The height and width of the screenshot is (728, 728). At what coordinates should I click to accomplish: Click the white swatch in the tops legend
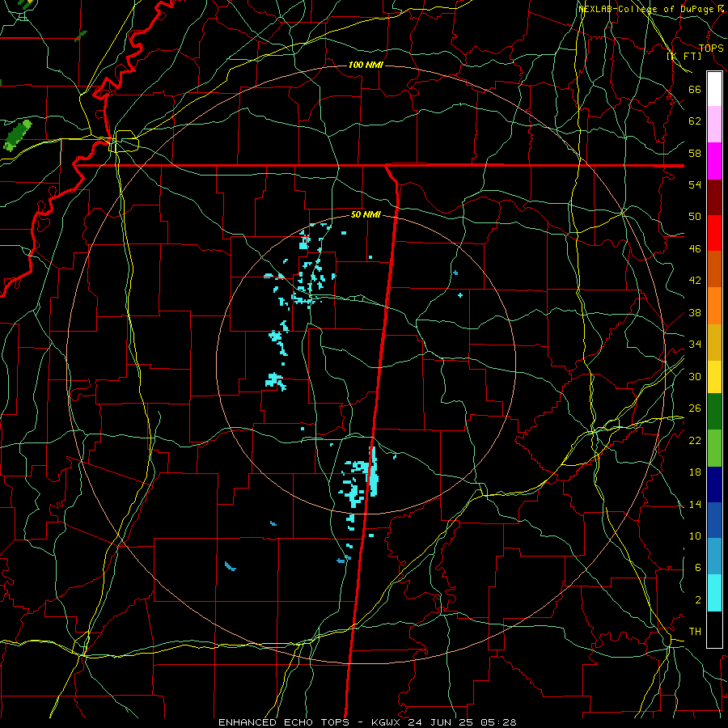point(714,89)
